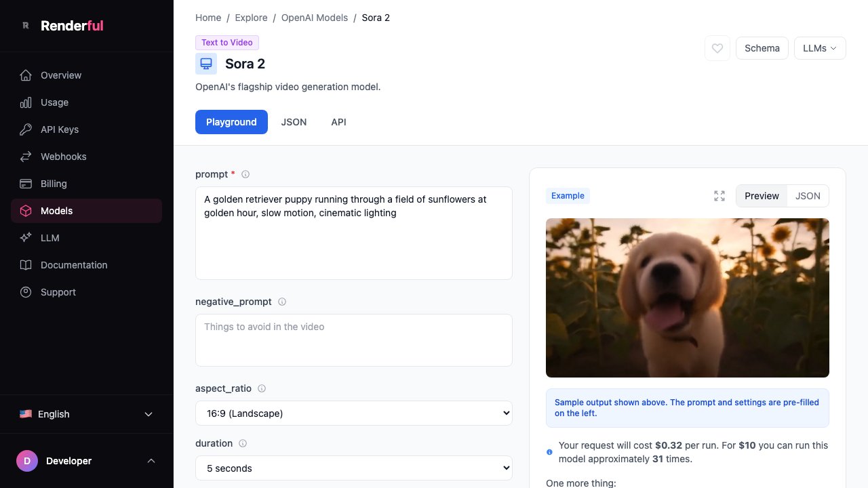Click the info icon next to prompt

coord(245,174)
